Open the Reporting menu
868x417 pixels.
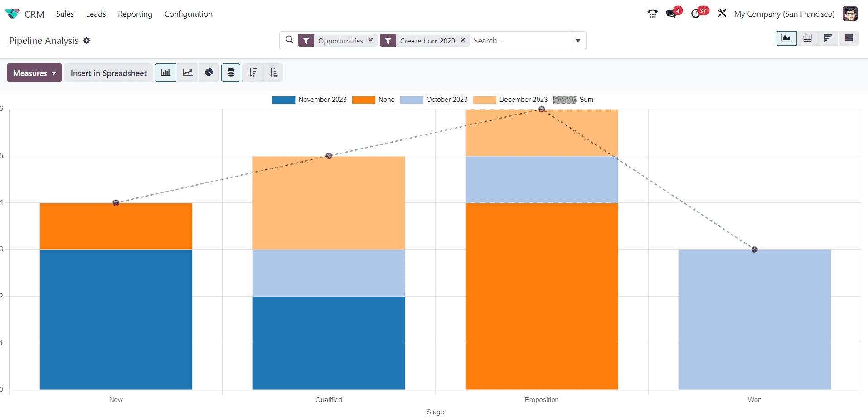pos(135,14)
